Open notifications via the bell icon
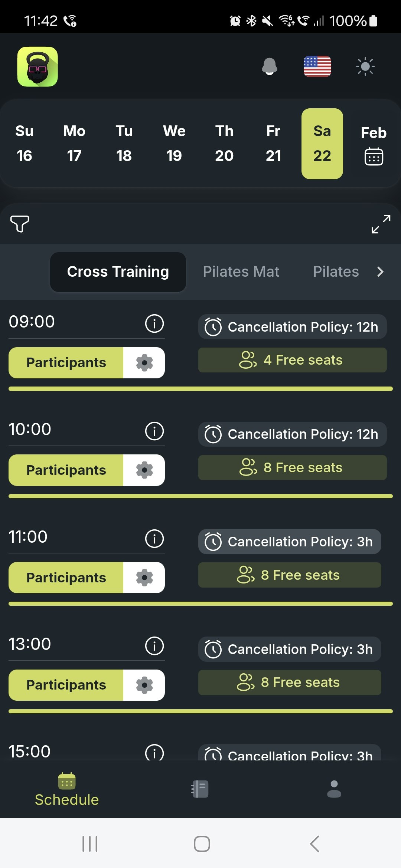The height and width of the screenshot is (868, 401). click(269, 67)
